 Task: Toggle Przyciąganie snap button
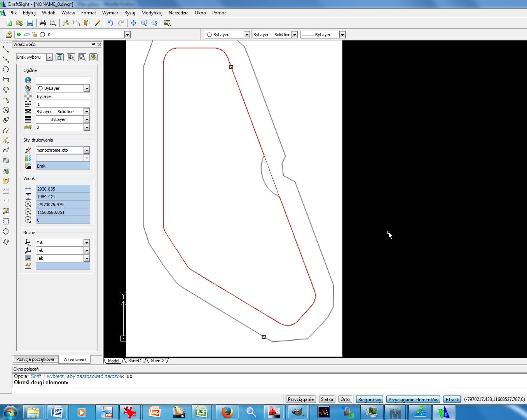tap(300, 399)
